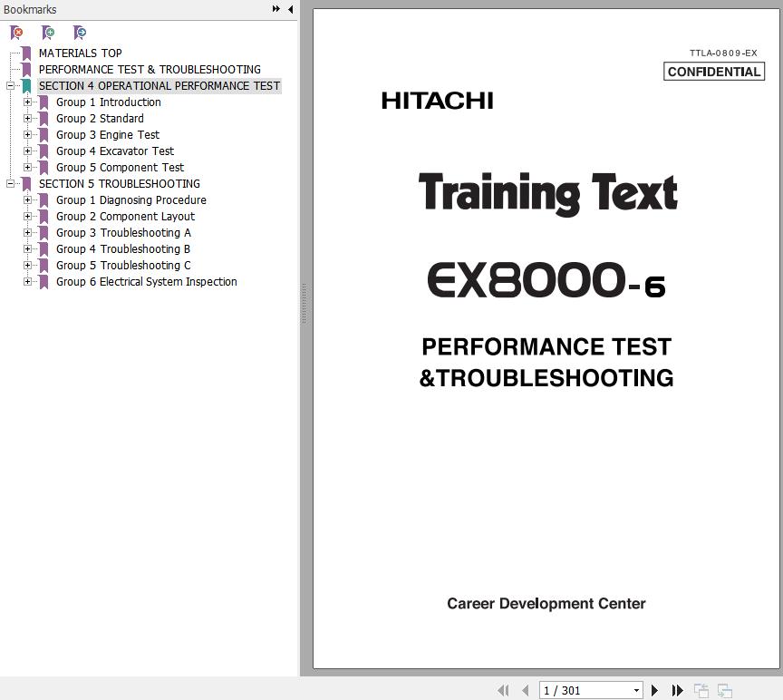The width and height of the screenshot is (783, 700).
Task: Expand Group 5 Component Test
Action: [x=27, y=168]
